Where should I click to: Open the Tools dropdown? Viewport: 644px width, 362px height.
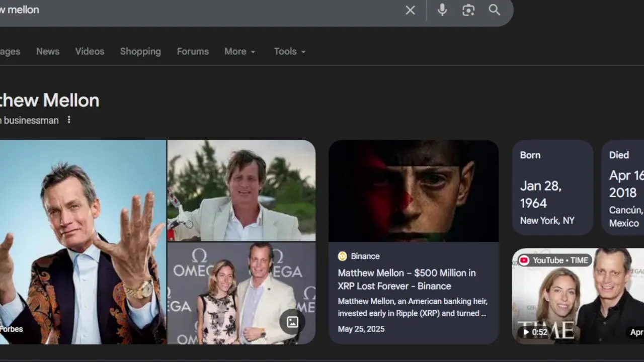(x=290, y=51)
